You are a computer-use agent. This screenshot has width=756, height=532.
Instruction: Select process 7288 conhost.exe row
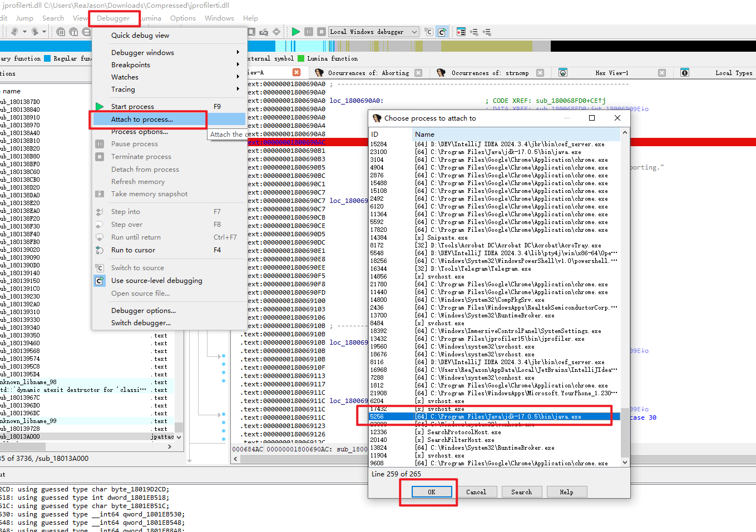(495, 377)
